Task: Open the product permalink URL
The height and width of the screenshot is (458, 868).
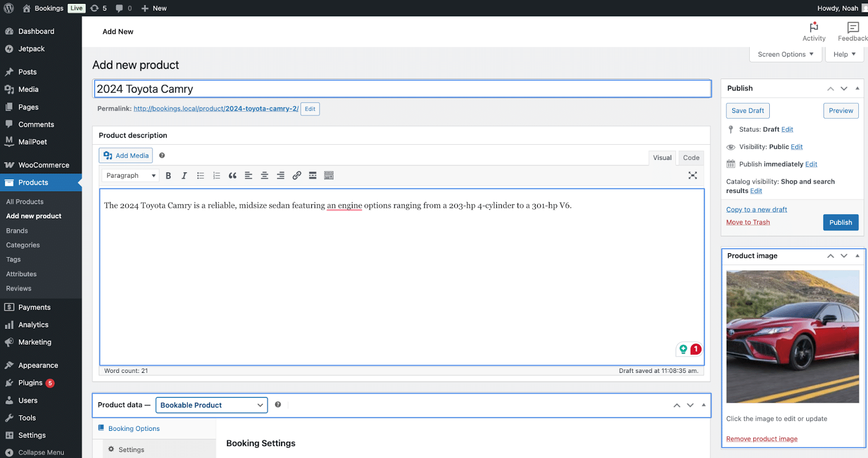Action: pyautogui.click(x=216, y=108)
